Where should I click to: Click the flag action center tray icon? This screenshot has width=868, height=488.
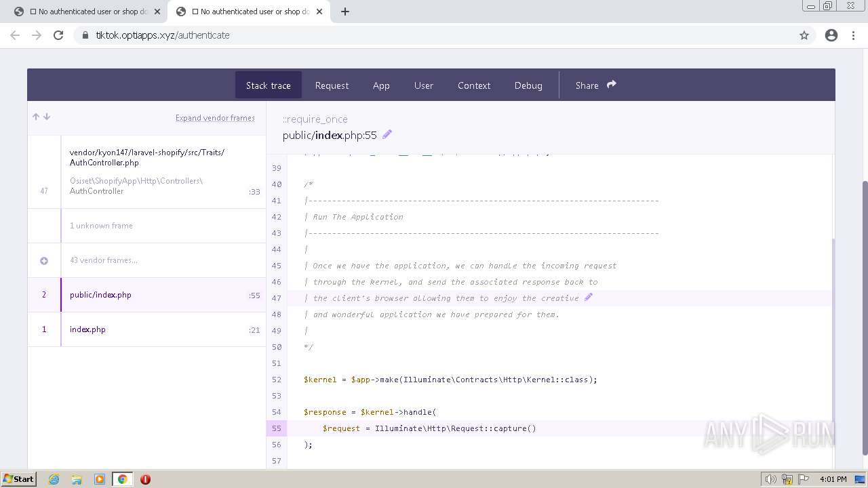pyautogui.click(x=803, y=479)
